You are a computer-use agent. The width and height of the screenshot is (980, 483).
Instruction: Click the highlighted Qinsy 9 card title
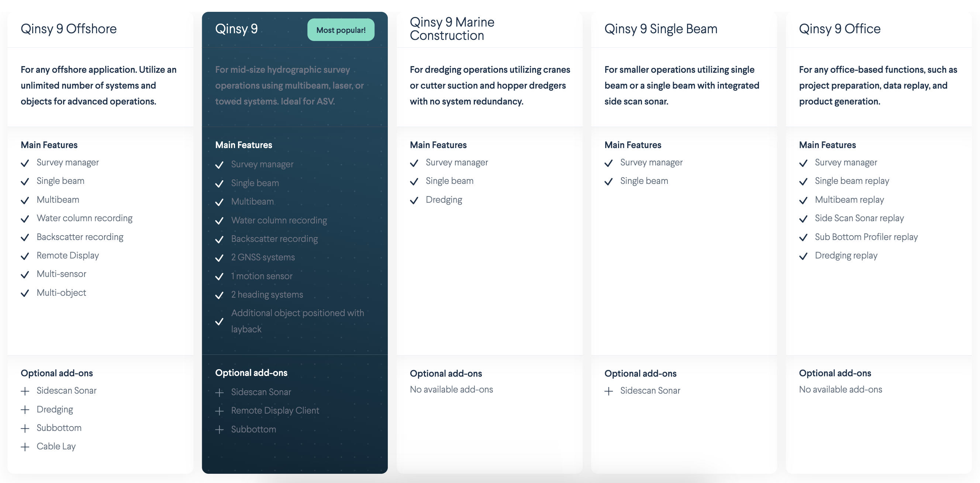pyautogui.click(x=236, y=29)
